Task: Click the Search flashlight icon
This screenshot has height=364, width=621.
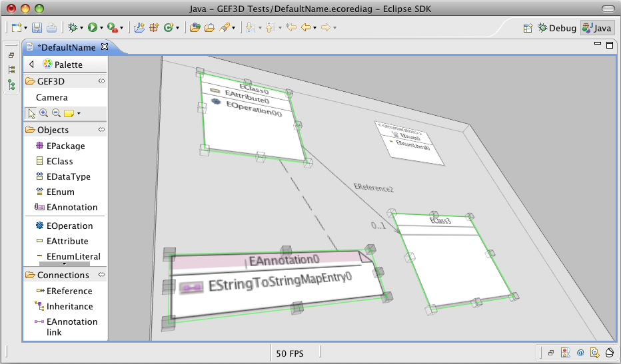Action: (x=225, y=27)
